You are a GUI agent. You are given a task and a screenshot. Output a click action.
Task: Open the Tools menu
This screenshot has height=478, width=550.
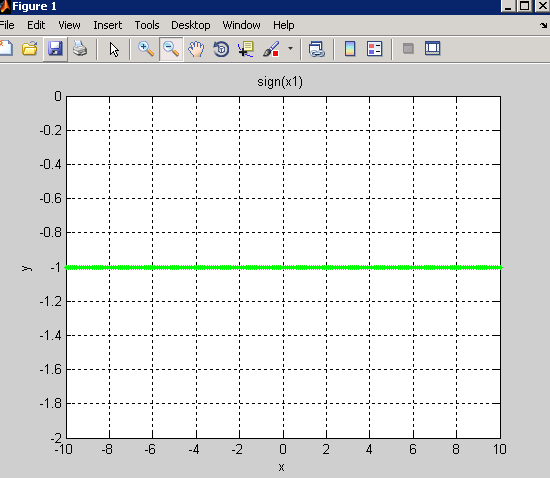point(147,25)
